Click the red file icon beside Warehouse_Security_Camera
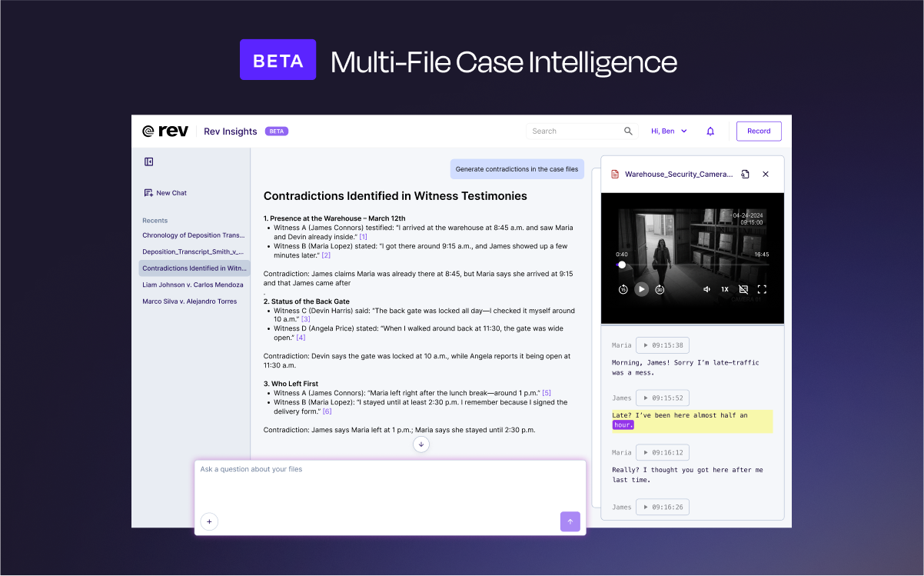The height and width of the screenshot is (576, 924). click(614, 175)
